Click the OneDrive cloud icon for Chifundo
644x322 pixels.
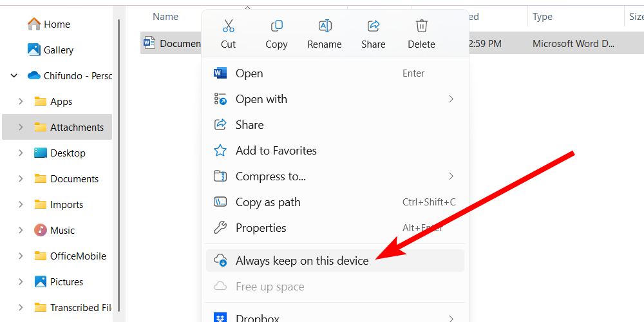[34, 75]
